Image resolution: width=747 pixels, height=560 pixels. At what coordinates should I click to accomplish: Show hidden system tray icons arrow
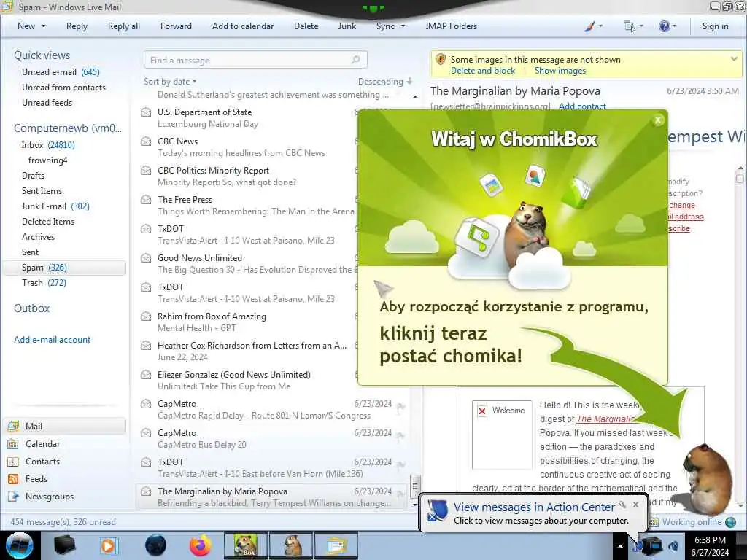click(620, 546)
